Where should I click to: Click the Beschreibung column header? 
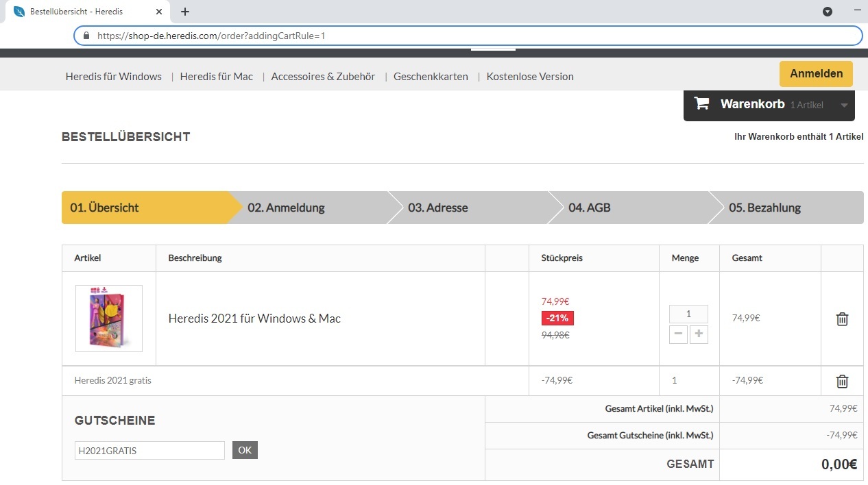point(195,258)
